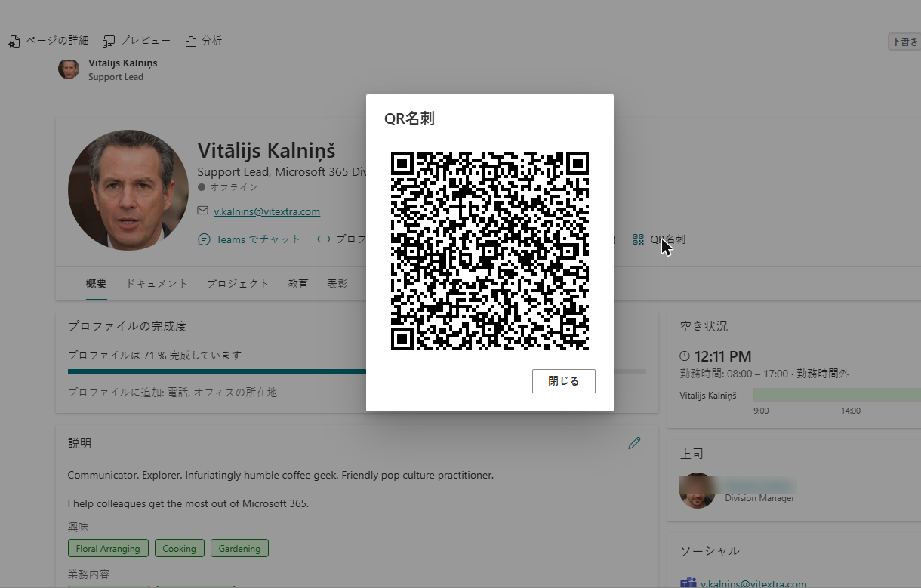Click the 12:11 PM time text
921x588 pixels.
723,356
